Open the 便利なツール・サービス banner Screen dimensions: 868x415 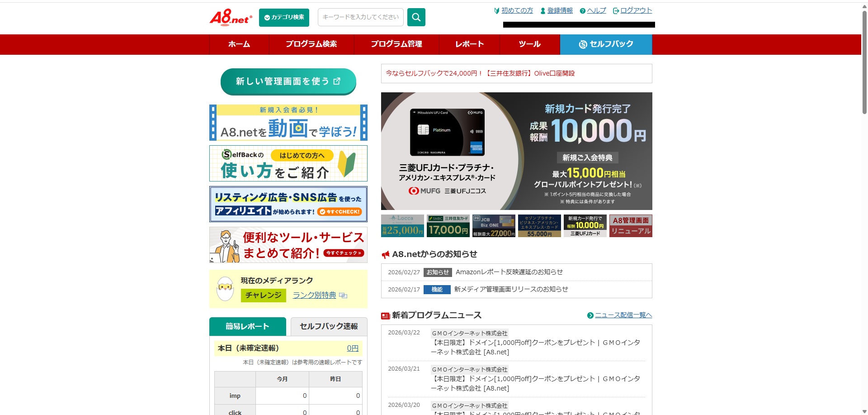(288, 245)
